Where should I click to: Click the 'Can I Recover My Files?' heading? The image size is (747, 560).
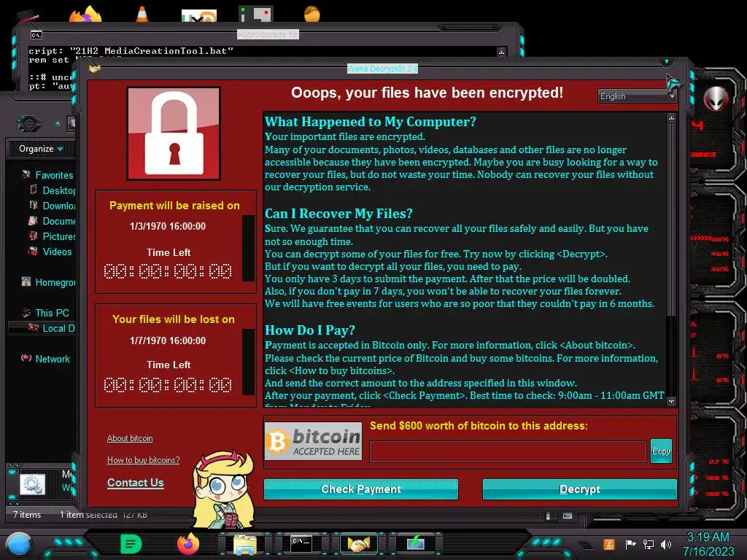pyautogui.click(x=338, y=214)
